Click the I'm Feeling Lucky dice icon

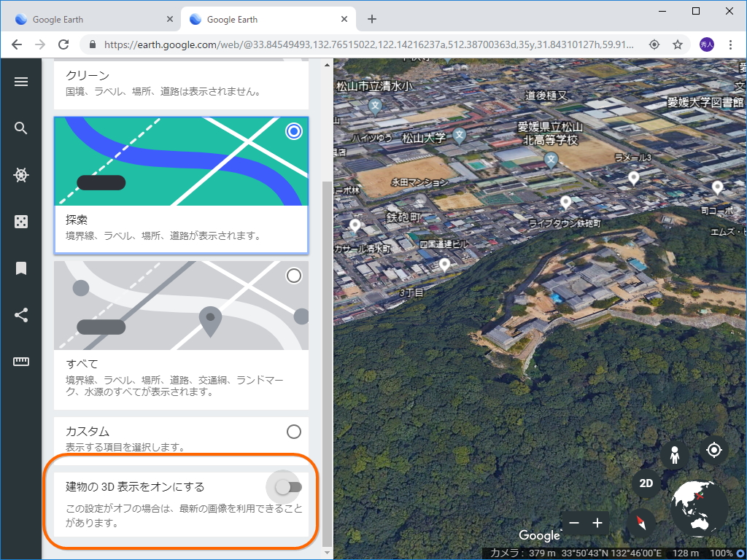[x=21, y=222]
